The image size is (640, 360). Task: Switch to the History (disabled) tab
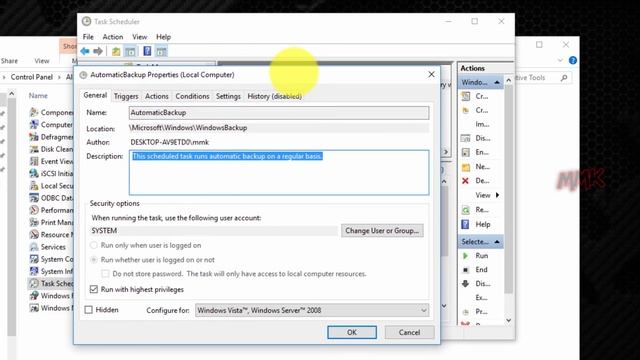[x=275, y=96]
